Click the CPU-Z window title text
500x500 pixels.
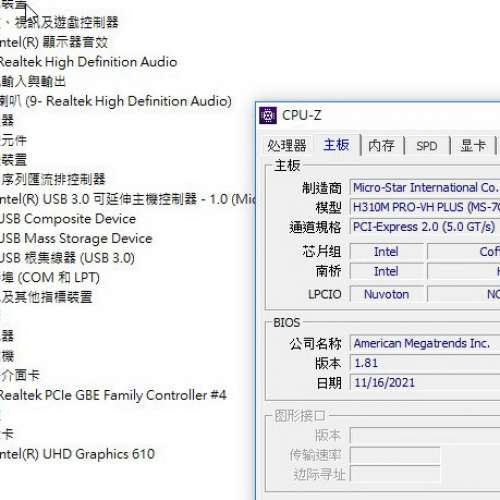[x=302, y=115]
